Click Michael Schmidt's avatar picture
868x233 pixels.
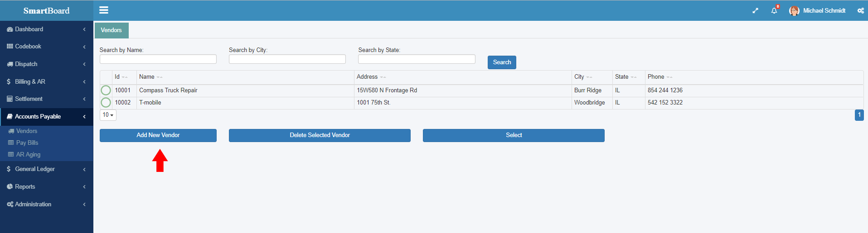[x=794, y=10]
